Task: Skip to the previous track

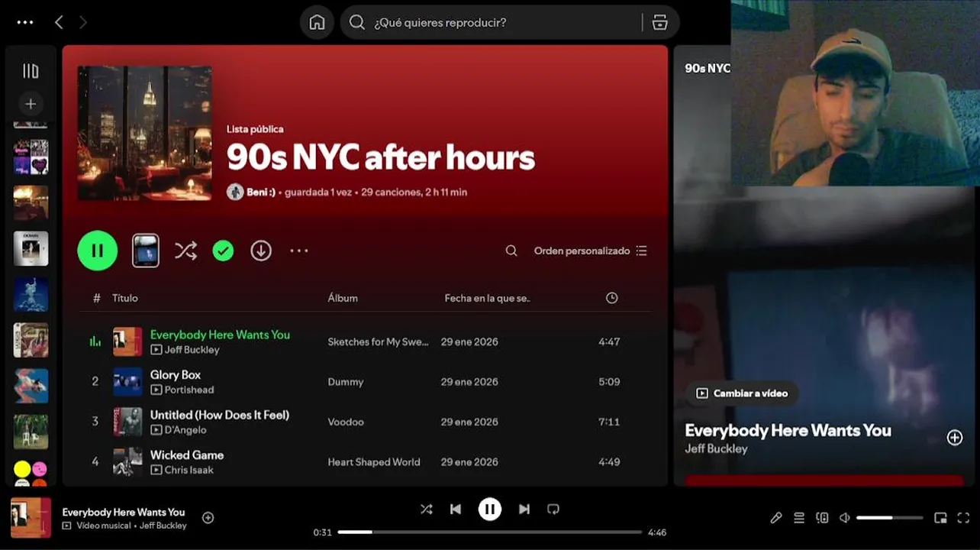Action: 456,510
